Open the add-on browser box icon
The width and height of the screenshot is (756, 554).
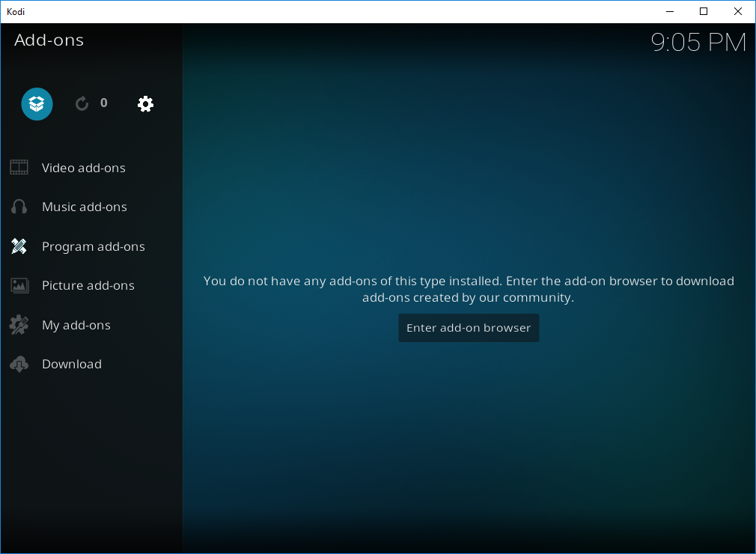[x=37, y=103]
